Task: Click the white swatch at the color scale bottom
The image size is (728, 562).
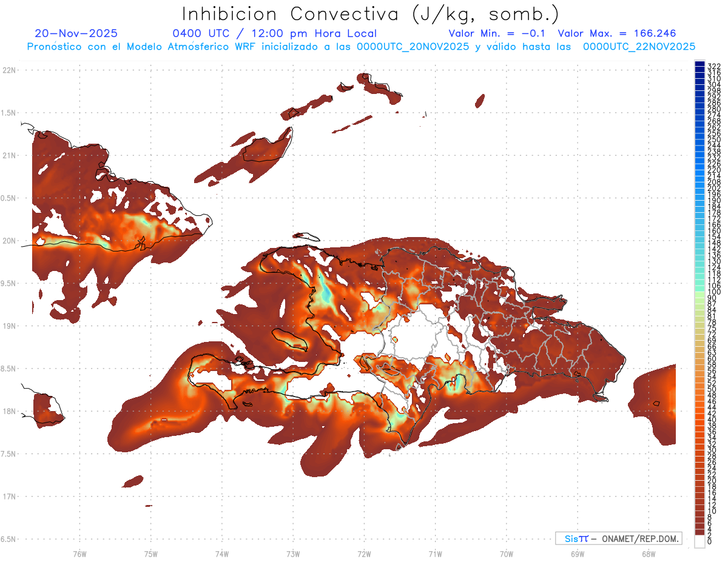Action: pyautogui.click(x=699, y=541)
